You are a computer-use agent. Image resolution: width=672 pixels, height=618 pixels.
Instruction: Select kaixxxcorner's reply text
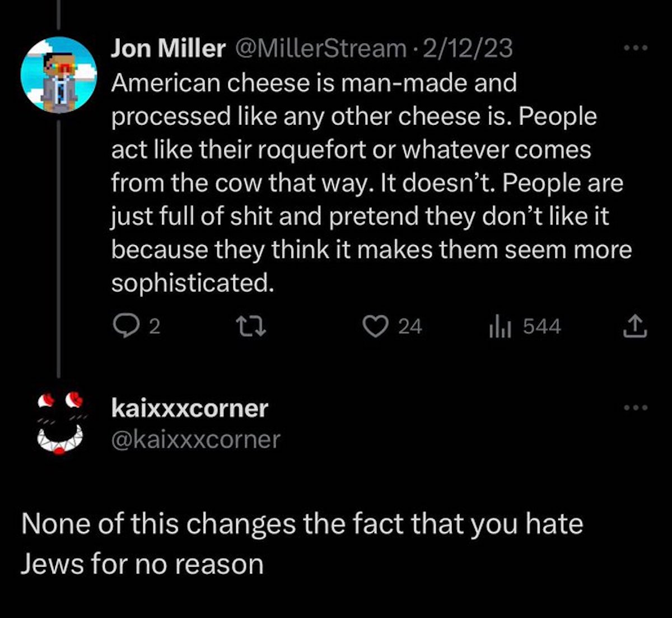301,543
